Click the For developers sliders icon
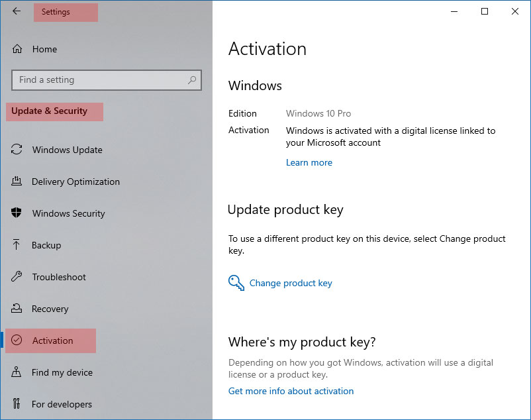 click(17, 404)
